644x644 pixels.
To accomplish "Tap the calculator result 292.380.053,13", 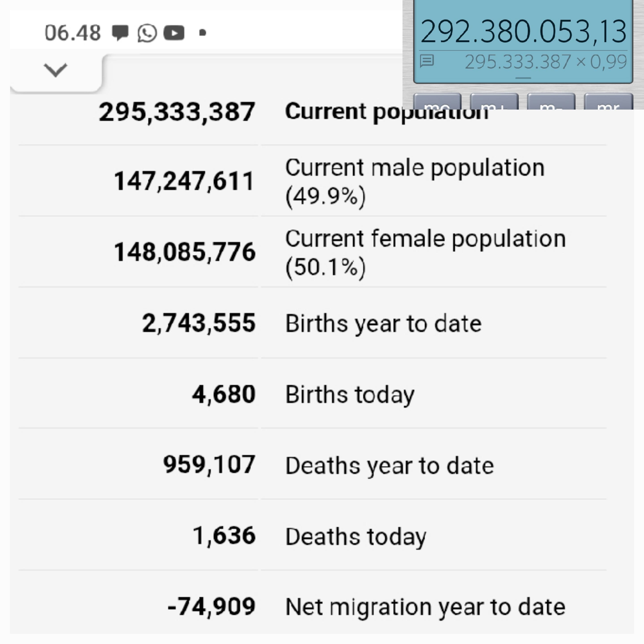I will (x=523, y=32).
